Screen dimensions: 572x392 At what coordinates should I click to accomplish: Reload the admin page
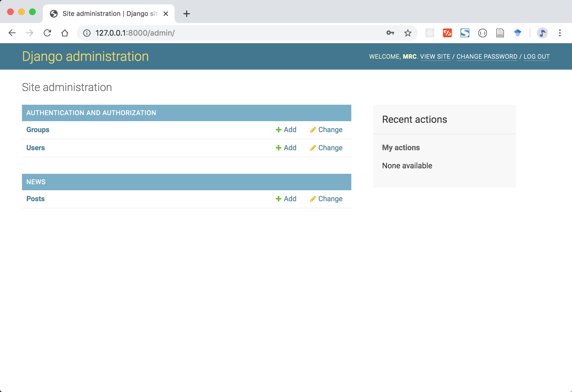click(x=47, y=33)
